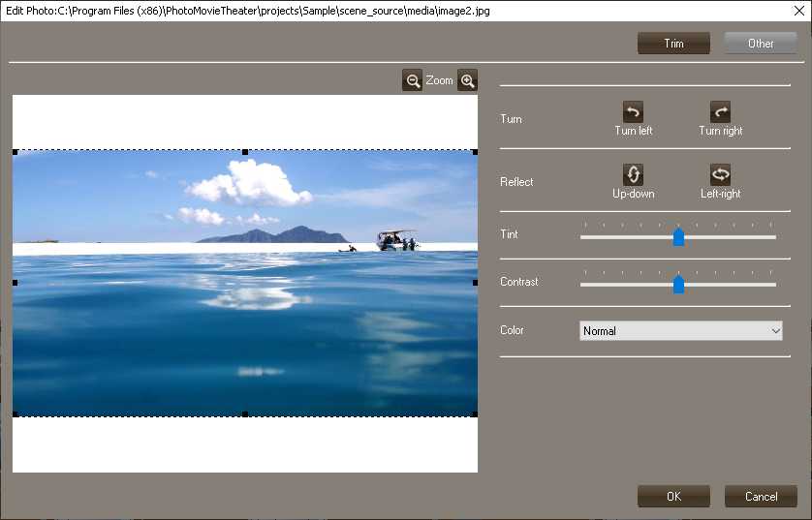Click the Left-right text label

[720, 194]
